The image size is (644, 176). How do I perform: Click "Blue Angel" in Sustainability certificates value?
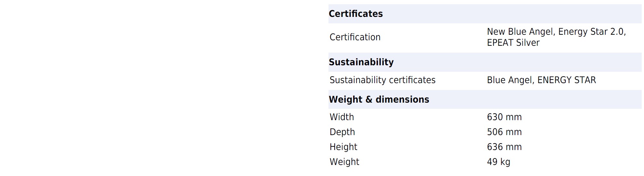(x=509, y=80)
